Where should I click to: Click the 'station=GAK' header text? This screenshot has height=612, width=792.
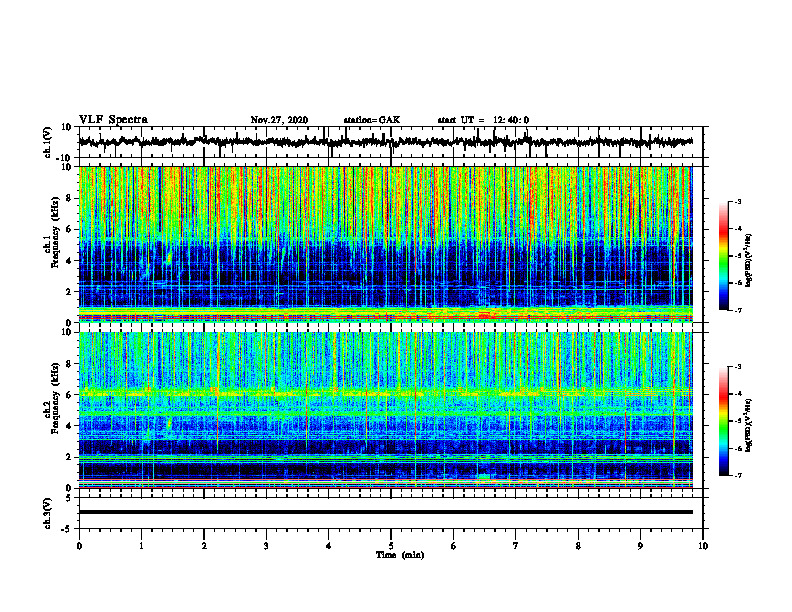coord(372,120)
